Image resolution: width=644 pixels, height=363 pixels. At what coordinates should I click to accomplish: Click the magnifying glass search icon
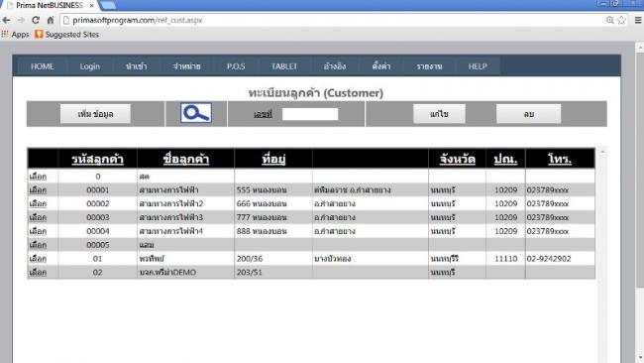tap(196, 113)
